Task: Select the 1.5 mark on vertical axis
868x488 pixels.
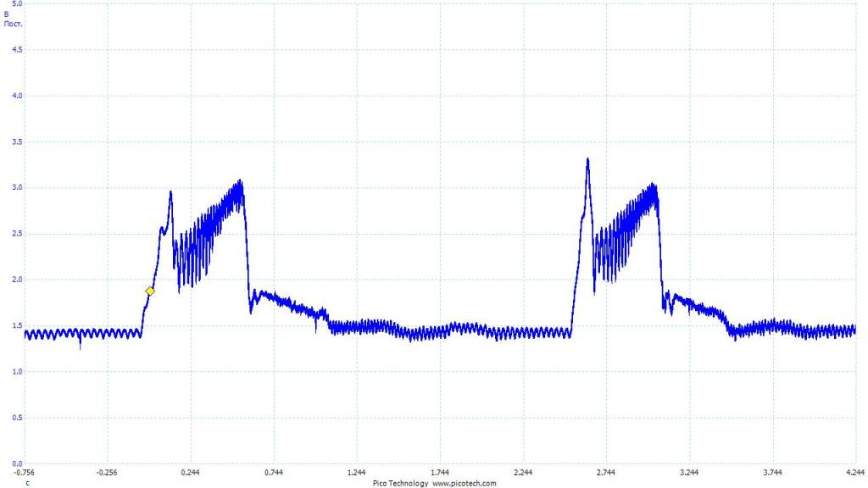Action: 17,326
